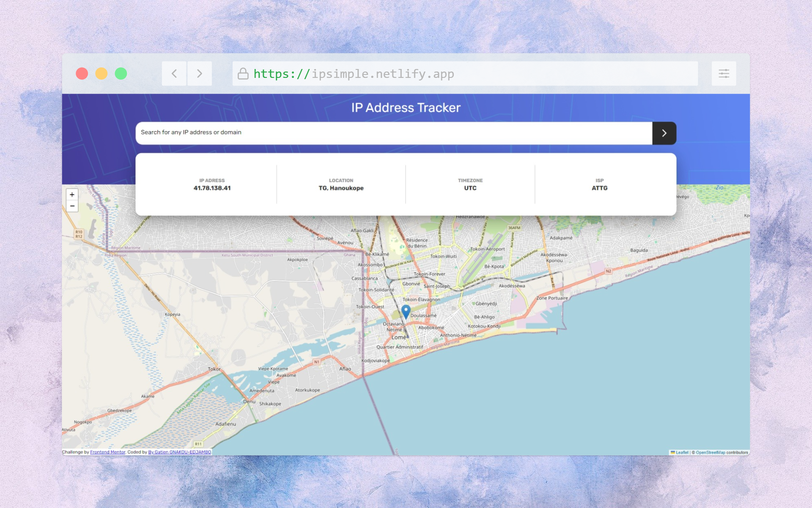
Task: Open the Gatien GNAKOU-EDJAMBO author link
Action: click(179, 452)
